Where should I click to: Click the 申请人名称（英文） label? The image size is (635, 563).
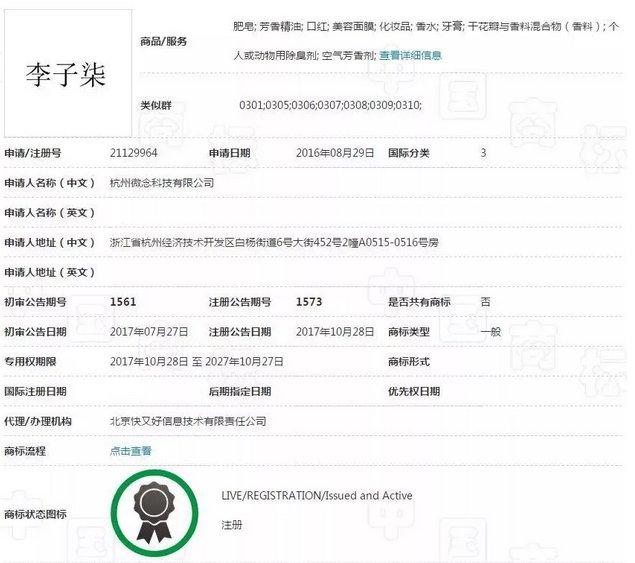tap(49, 213)
